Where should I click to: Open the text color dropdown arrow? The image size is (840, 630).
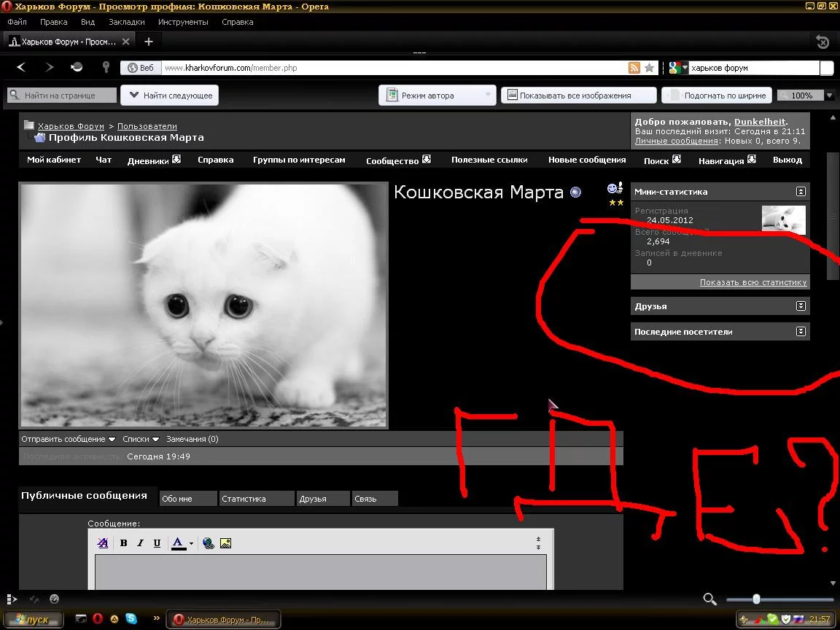(x=191, y=544)
